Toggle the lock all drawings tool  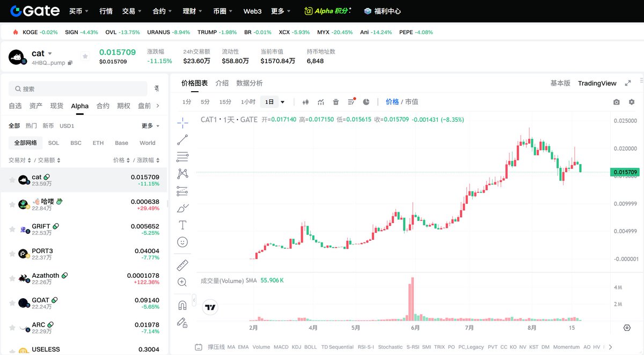(x=182, y=322)
